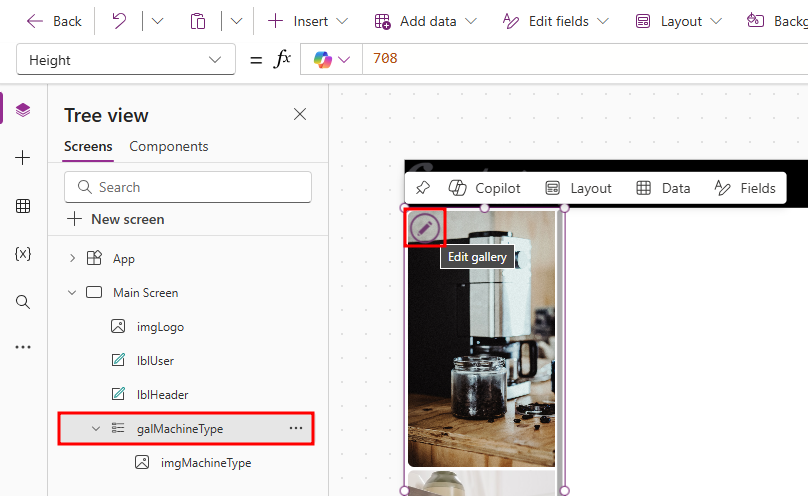
Task: Expand the App tree node
Action: point(72,258)
